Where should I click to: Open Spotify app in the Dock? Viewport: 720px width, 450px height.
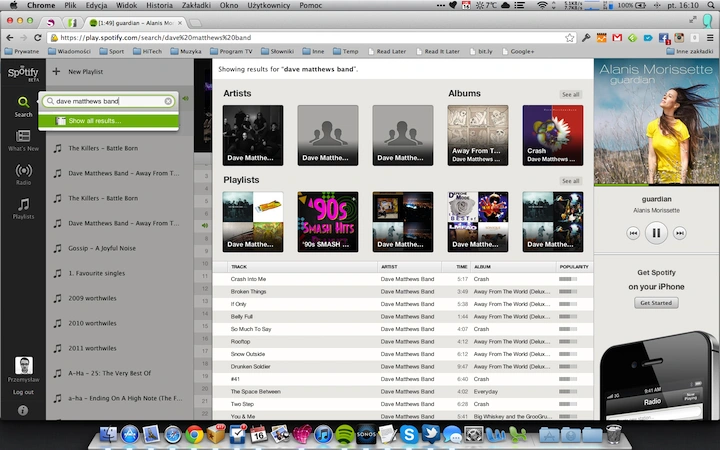tap(344, 434)
